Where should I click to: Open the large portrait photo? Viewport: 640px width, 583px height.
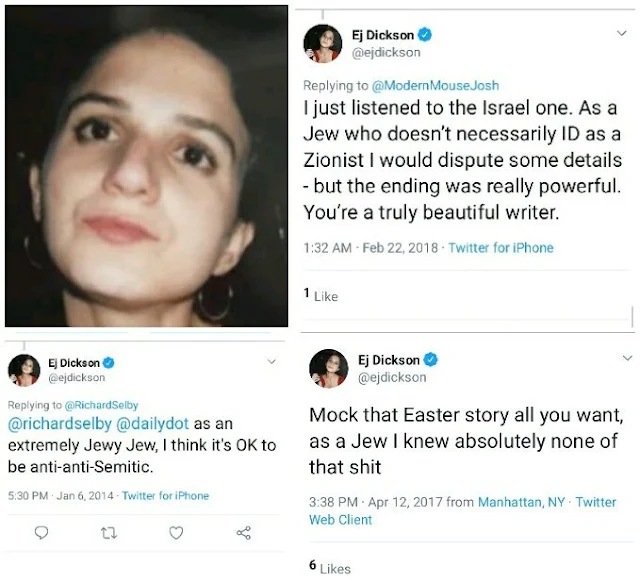[x=146, y=165]
